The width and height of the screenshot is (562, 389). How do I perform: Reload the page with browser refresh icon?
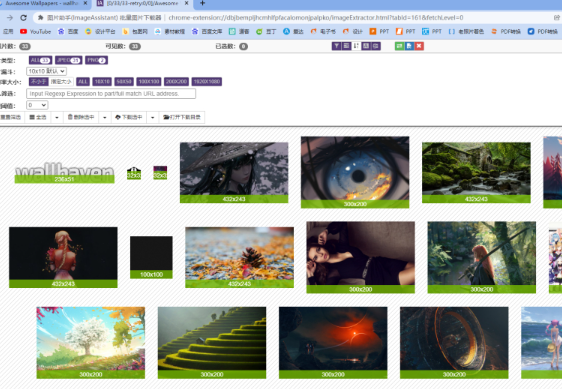24,18
